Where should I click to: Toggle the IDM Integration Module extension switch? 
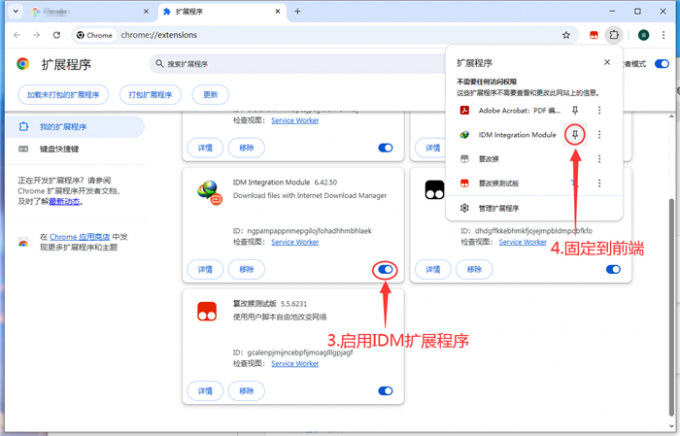[385, 270]
